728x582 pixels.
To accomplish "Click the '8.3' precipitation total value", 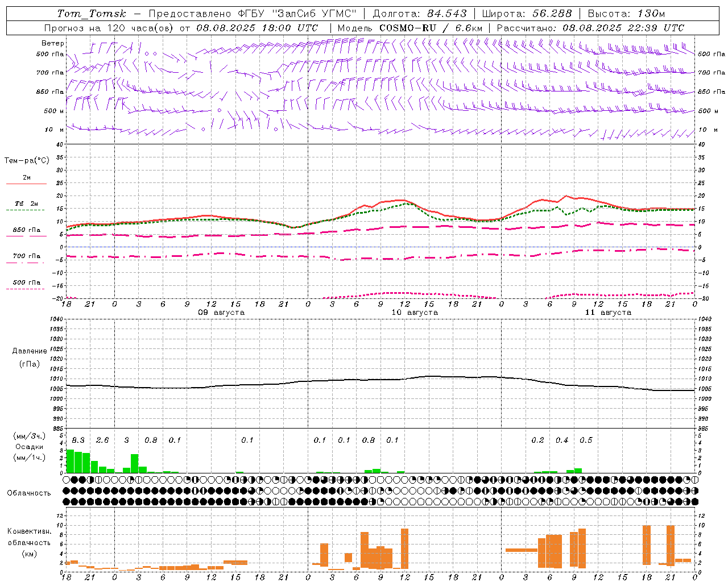I will [78, 440].
